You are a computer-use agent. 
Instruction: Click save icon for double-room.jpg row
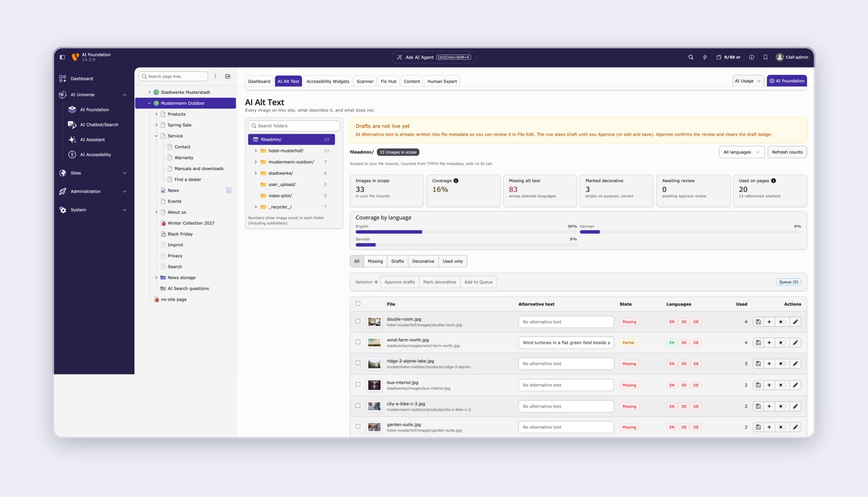point(758,322)
